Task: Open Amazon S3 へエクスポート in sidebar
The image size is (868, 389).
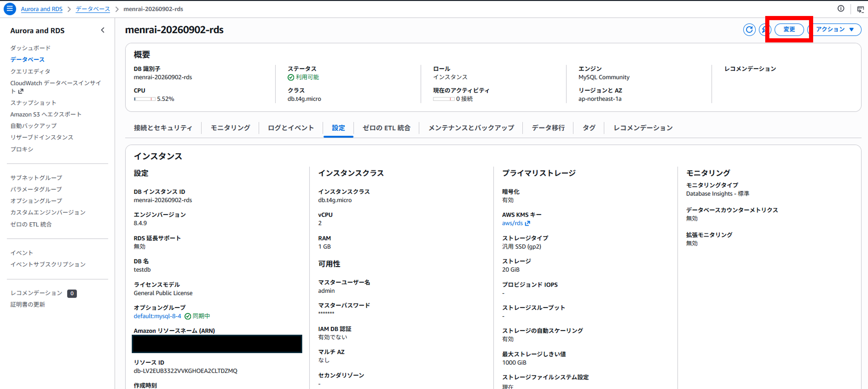Action: [46, 114]
